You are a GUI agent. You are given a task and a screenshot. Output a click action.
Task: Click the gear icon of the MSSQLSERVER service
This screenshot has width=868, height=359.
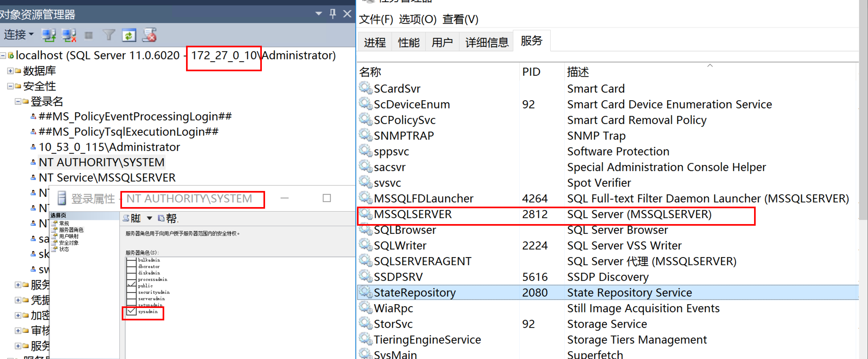point(365,214)
